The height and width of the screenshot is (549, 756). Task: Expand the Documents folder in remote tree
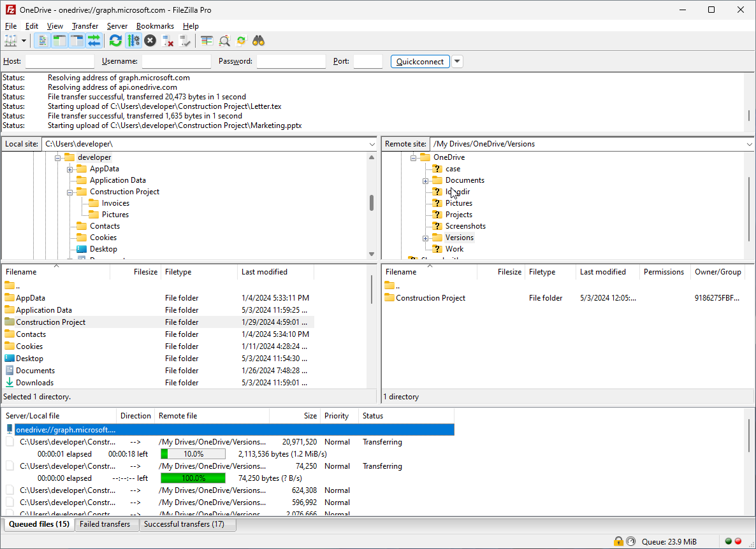click(x=425, y=180)
